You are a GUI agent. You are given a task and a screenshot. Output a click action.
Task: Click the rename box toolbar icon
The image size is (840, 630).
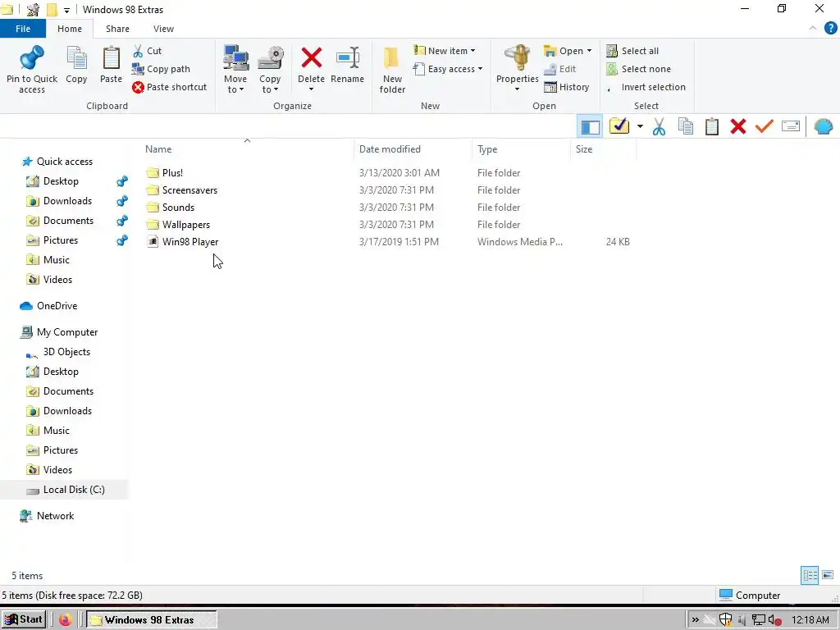click(x=791, y=126)
